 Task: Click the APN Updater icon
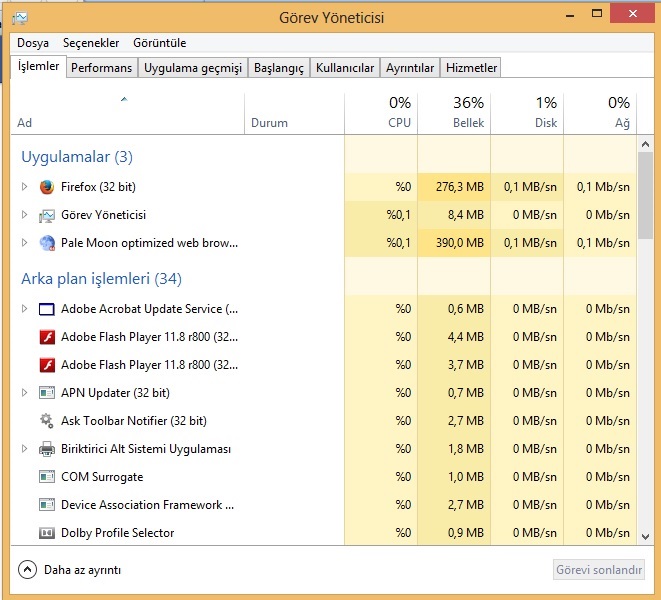(47, 393)
